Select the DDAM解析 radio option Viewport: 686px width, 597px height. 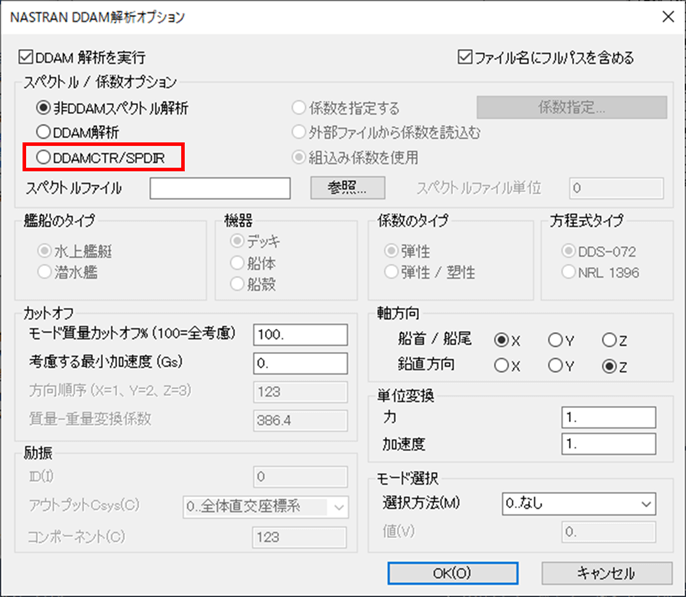tap(43, 132)
